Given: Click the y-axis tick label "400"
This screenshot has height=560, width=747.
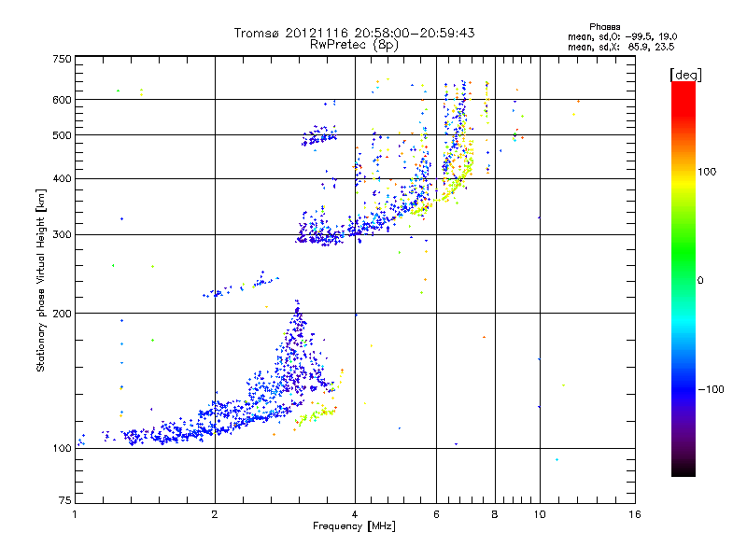Looking at the screenshot, I should tap(62, 178).
